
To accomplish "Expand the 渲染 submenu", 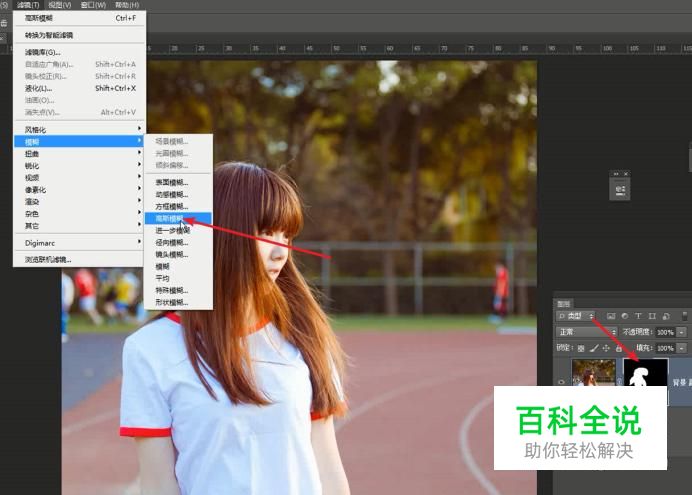I will 79,202.
